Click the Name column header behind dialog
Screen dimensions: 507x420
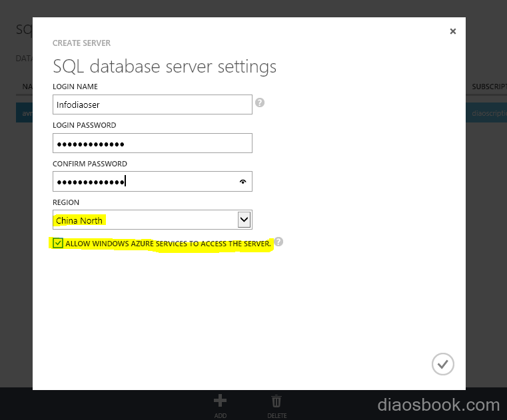point(27,87)
